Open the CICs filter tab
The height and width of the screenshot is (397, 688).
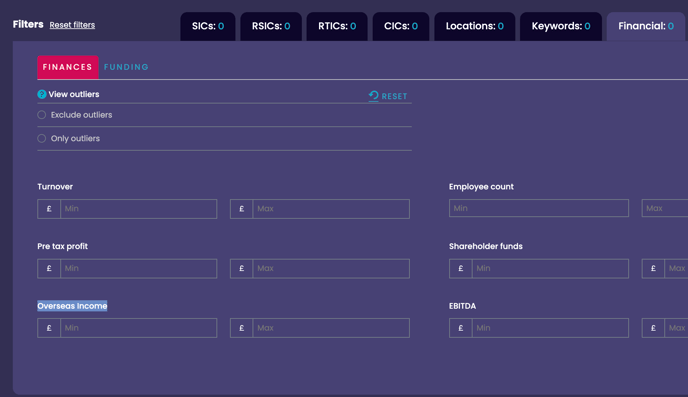(401, 26)
